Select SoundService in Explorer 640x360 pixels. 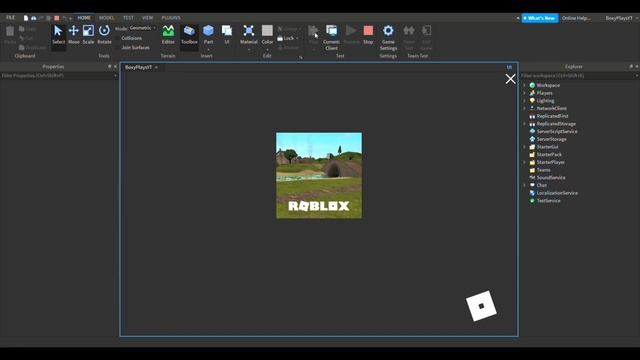click(x=551, y=178)
